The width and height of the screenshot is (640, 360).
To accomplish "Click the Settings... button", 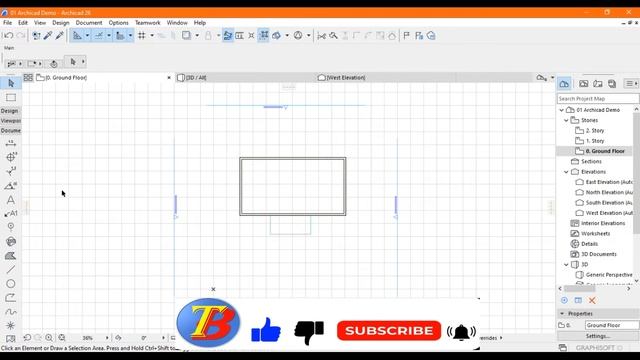I will coord(598,336).
